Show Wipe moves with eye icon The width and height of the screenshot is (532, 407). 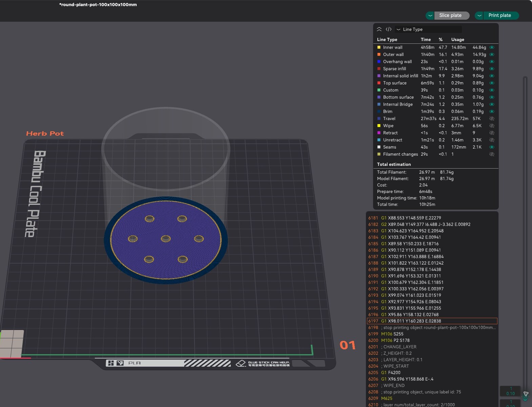[x=492, y=126]
